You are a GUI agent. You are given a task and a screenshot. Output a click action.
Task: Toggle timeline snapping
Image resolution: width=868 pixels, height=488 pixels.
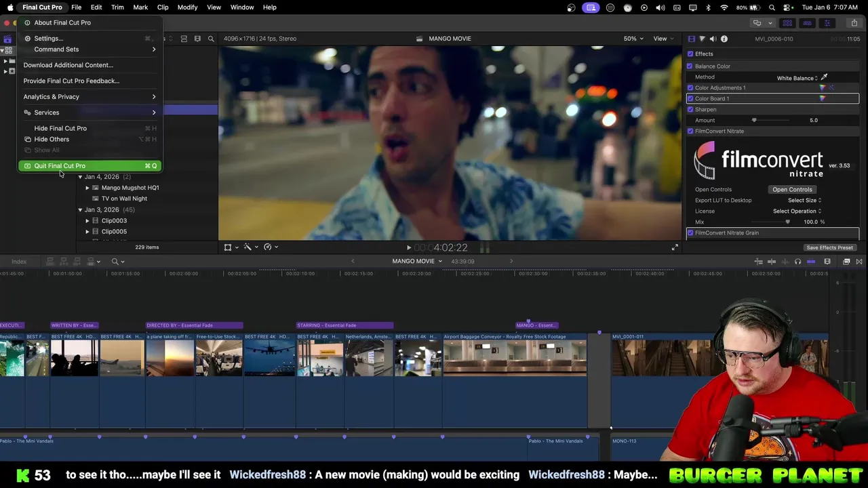pos(811,262)
